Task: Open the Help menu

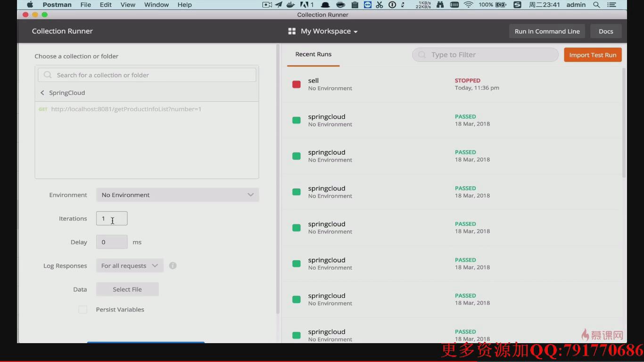Action: point(185,5)
